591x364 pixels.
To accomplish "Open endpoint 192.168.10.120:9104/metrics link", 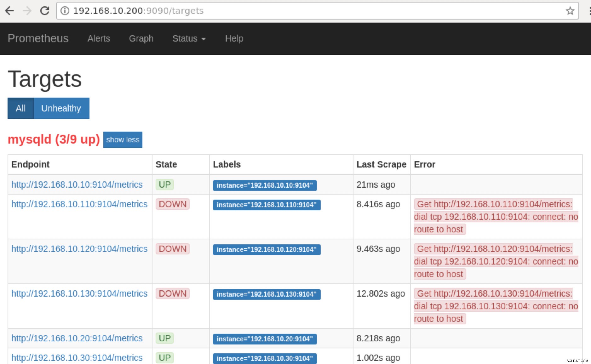I will pyautogui.click(x=79, y=249).
